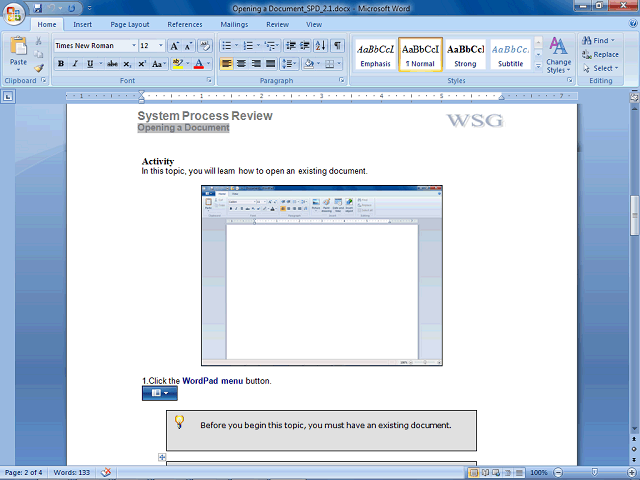The image size is (640, 480).
Task: Save document using Quick Access save icon
Action: (x=38, y=8)
